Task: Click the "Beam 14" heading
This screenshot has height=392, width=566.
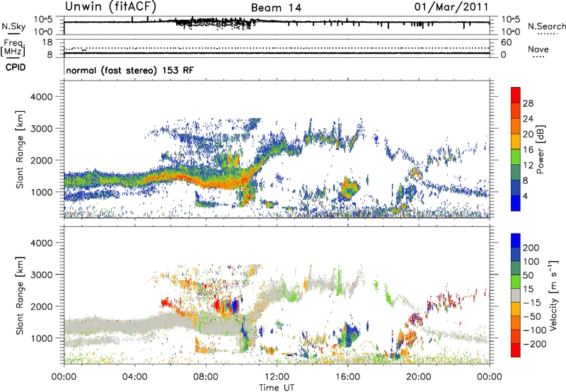Action: pyautogui.click(x=276, y=8)
